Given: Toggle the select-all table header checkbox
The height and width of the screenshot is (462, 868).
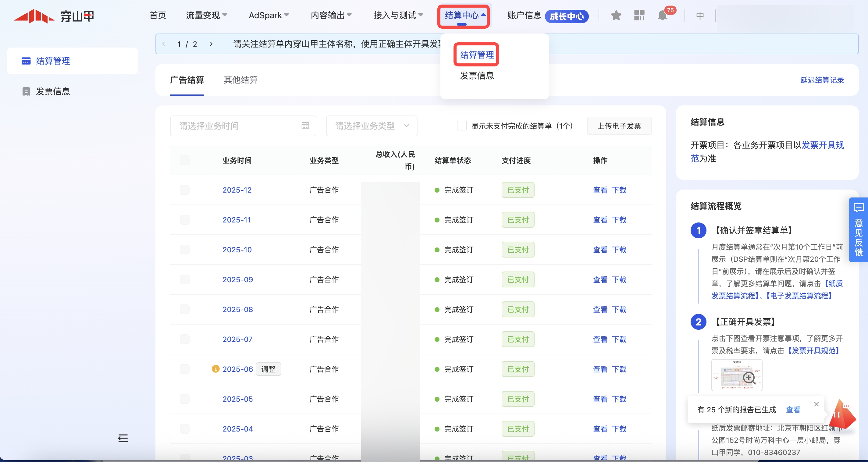Looking at the screenshot, I should click(184, 160).
